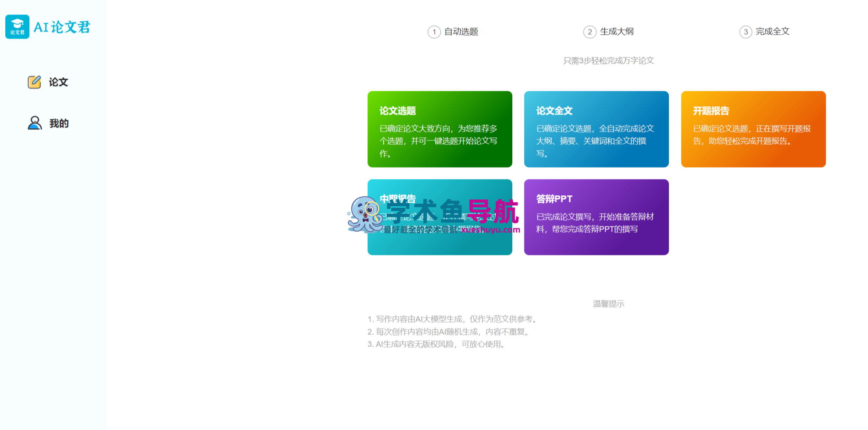Click the 论文选题 card description text
The image size is (868, 430).
tap(439, 141)
